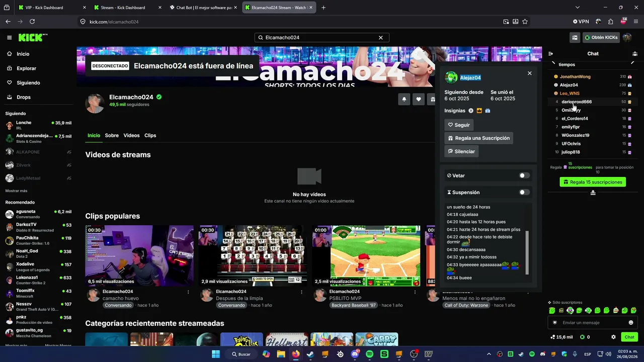Viewport: 644px width, 362px height.
Task: Send message with the green Chat button
Action: (629, 337)
